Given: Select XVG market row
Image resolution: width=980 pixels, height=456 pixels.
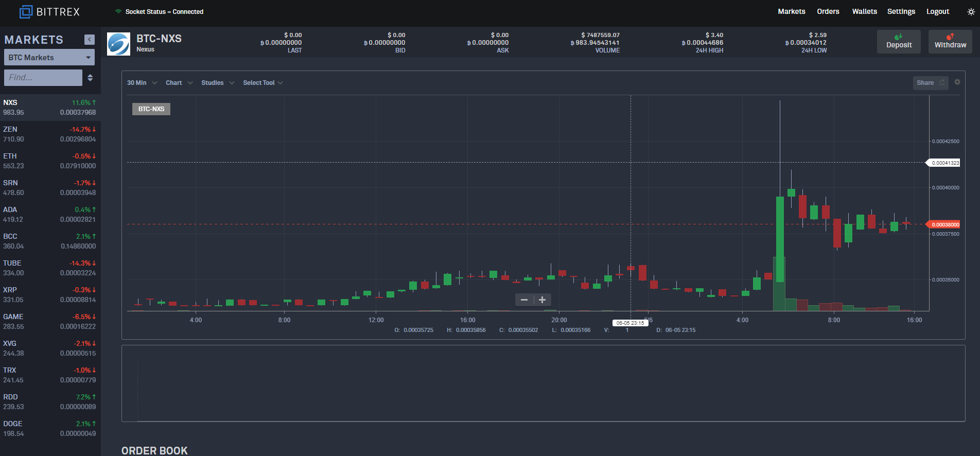Looking at the screenshot, I should [x=50, y=348].
